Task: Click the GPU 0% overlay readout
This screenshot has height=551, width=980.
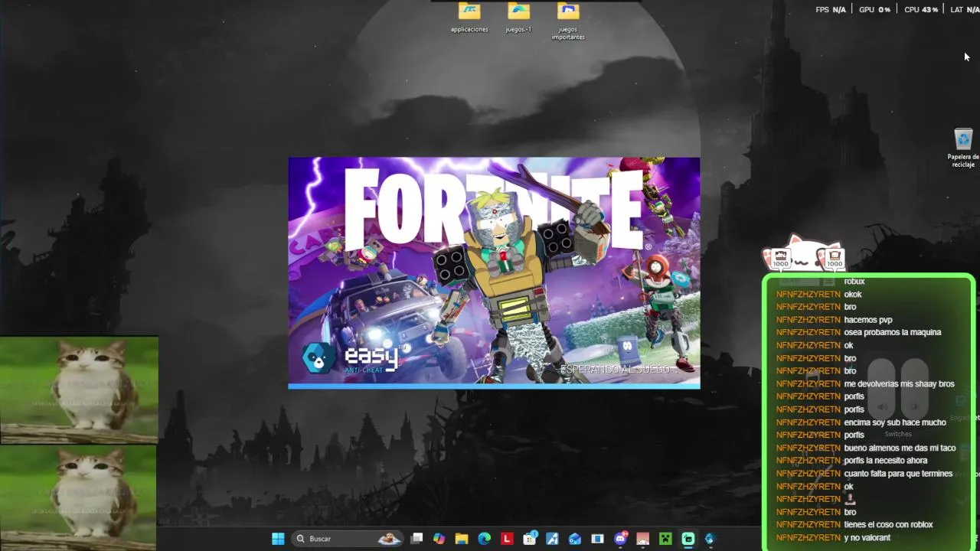Action: 874,10
